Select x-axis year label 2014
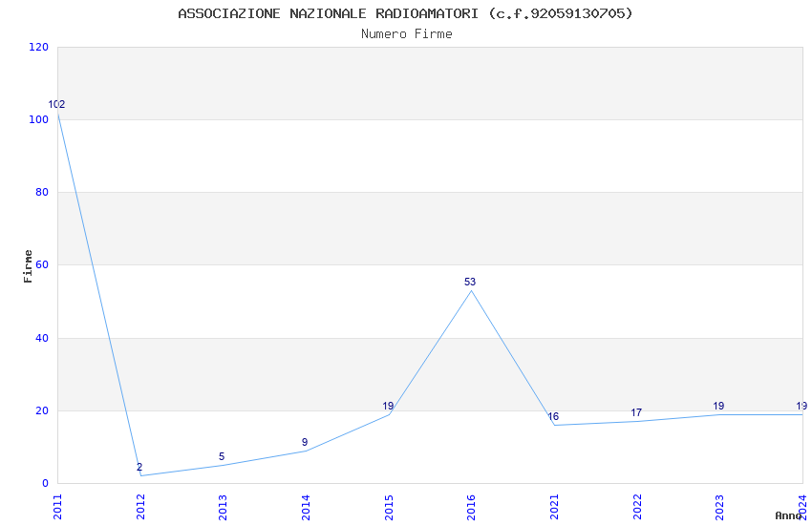This screenshot has height=525, width=812. click(306, 507)
